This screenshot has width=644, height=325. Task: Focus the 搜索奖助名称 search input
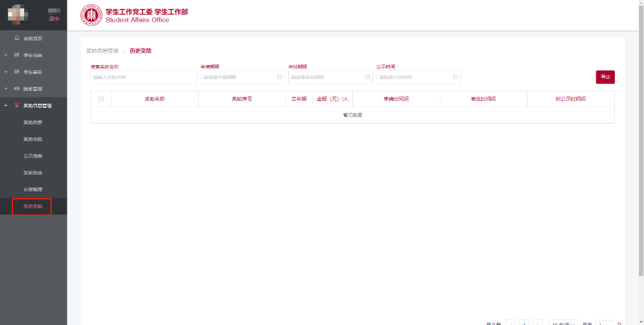coord(144,77)
